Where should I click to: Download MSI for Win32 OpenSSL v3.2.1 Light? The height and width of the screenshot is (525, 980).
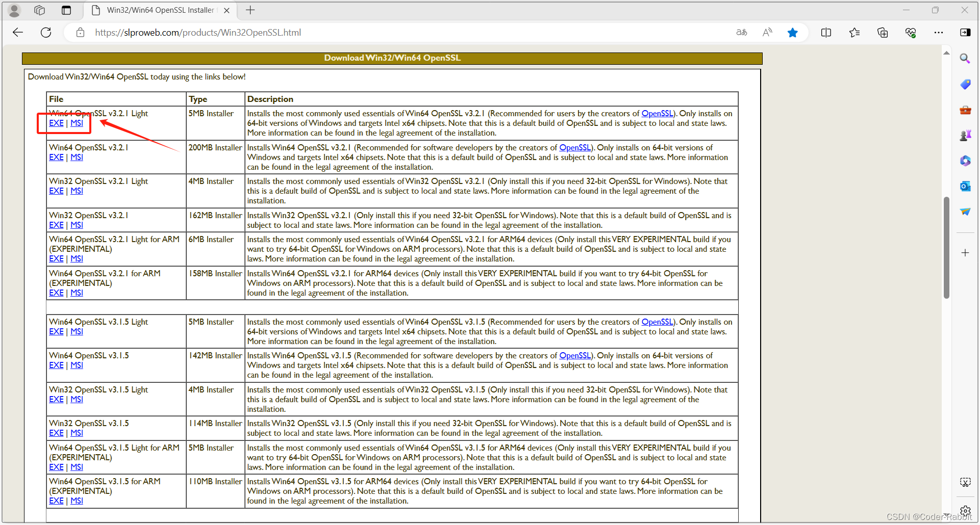click(77, 191)
